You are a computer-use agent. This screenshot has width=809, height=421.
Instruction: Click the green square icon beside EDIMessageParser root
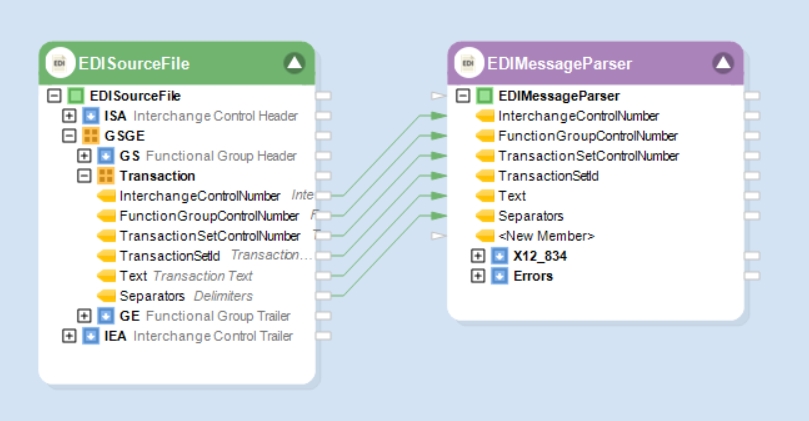click(x=484, y=96)
